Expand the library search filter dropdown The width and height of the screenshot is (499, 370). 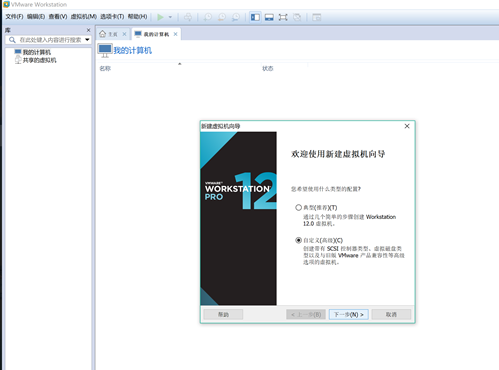(x=87, y=40)
